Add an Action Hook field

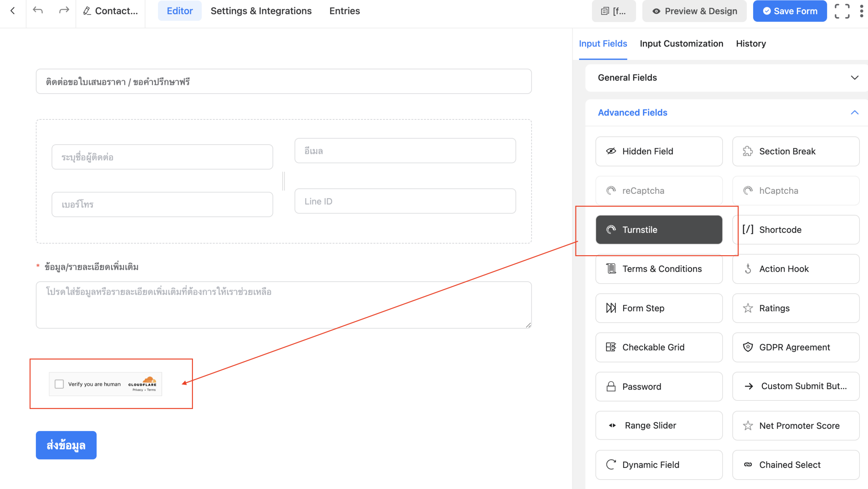pyautogui.click(x=796, y=269)
